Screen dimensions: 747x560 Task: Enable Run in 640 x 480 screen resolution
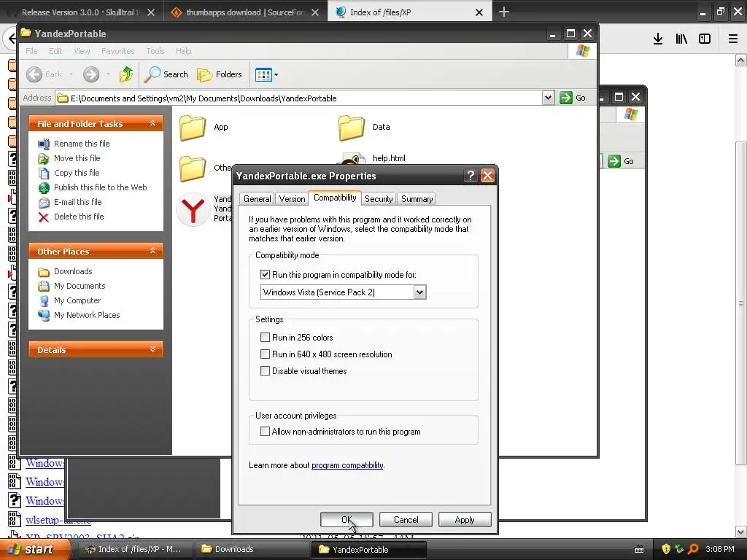(265, 354)
